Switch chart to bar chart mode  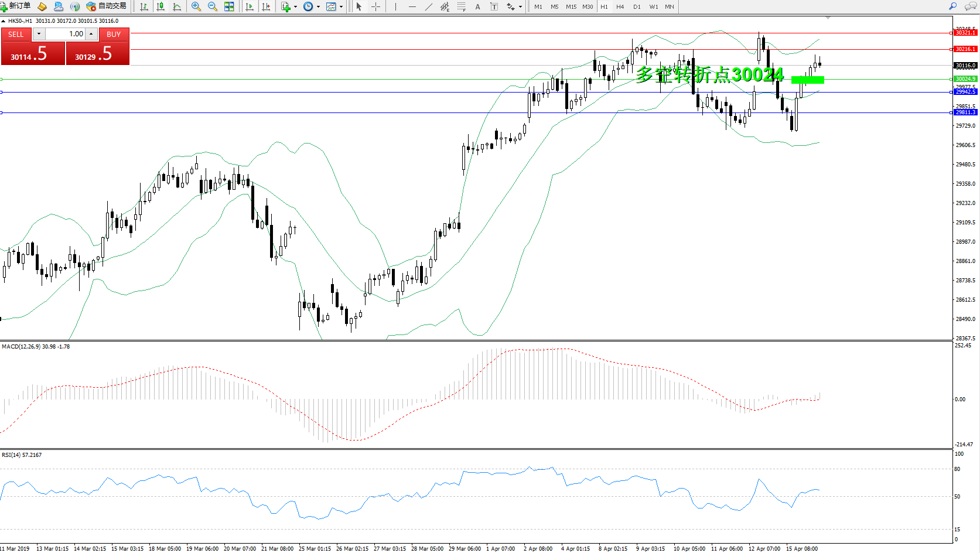coord(144,6)
